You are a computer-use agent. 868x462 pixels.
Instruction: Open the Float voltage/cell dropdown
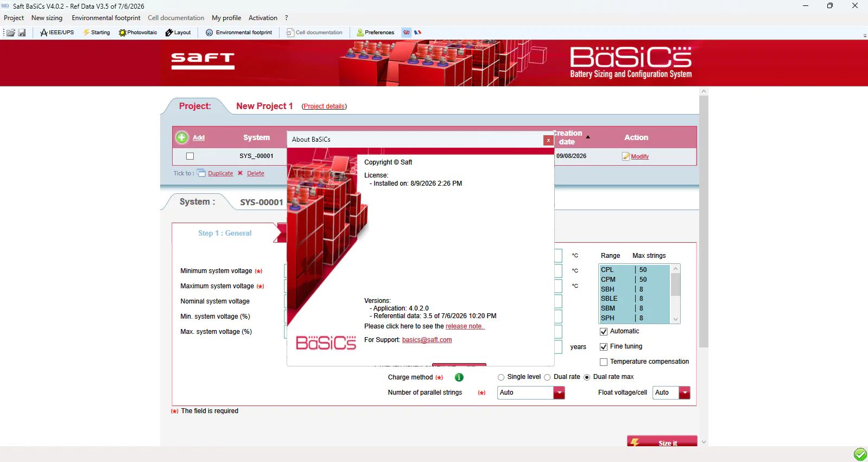(685, 393)
